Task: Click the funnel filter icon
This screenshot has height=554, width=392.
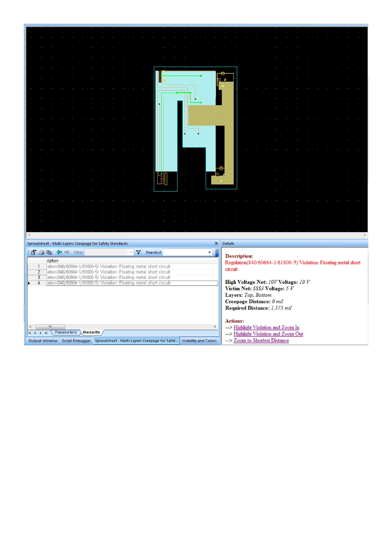Action: (138, 252)
